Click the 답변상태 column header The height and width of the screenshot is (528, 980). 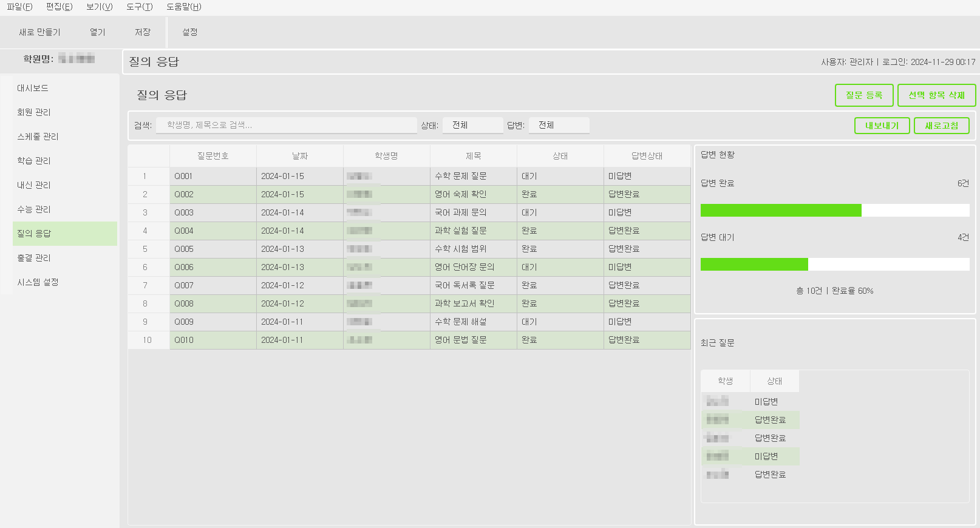coord(647,156)
